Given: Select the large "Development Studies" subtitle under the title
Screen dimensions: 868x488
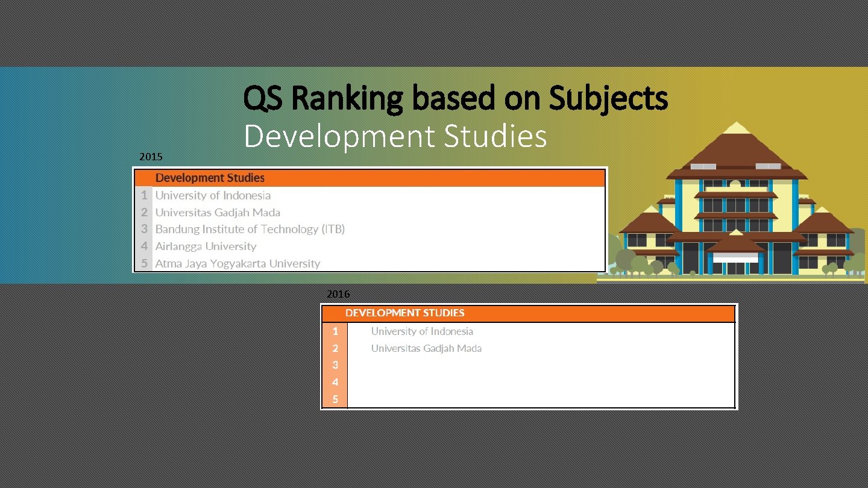Looking at the screenshot, I should [x=395, y=136].
